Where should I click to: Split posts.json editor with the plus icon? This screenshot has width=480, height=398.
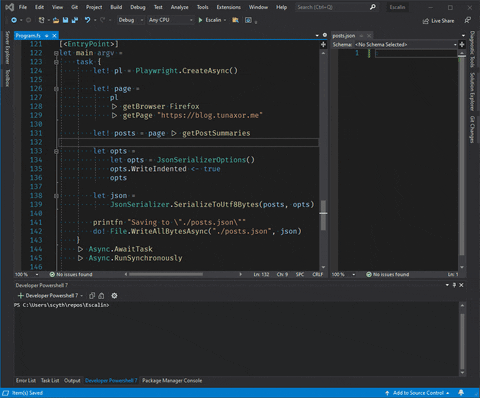click(462, 44)
